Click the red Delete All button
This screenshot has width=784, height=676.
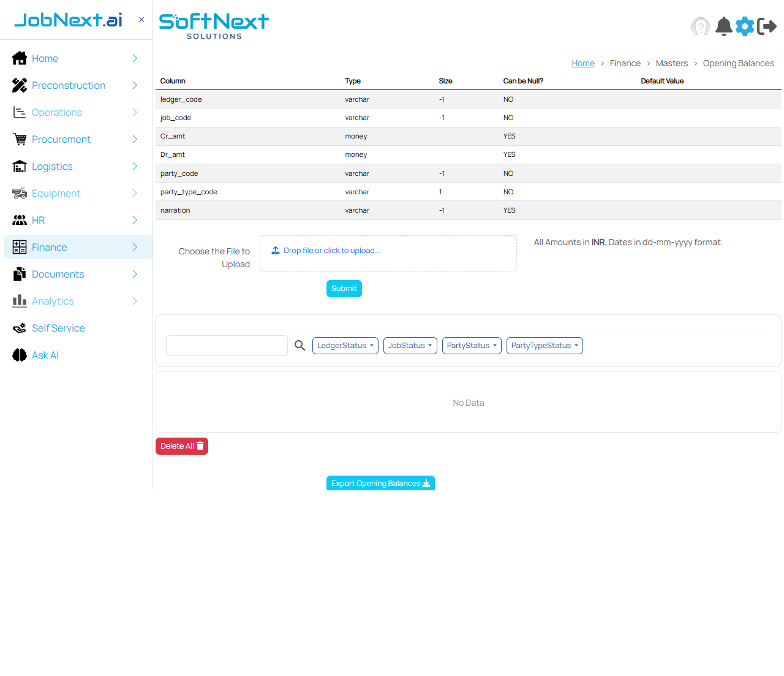point(181,446)
